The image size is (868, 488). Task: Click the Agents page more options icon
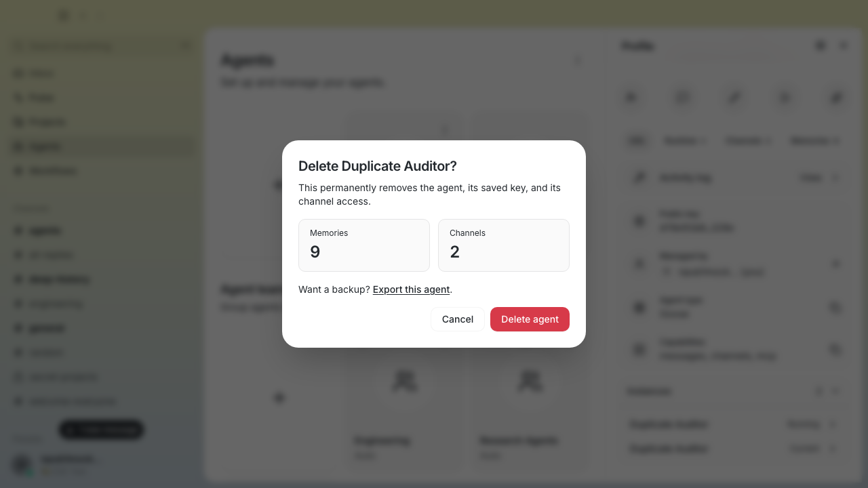tap(578, 60)
